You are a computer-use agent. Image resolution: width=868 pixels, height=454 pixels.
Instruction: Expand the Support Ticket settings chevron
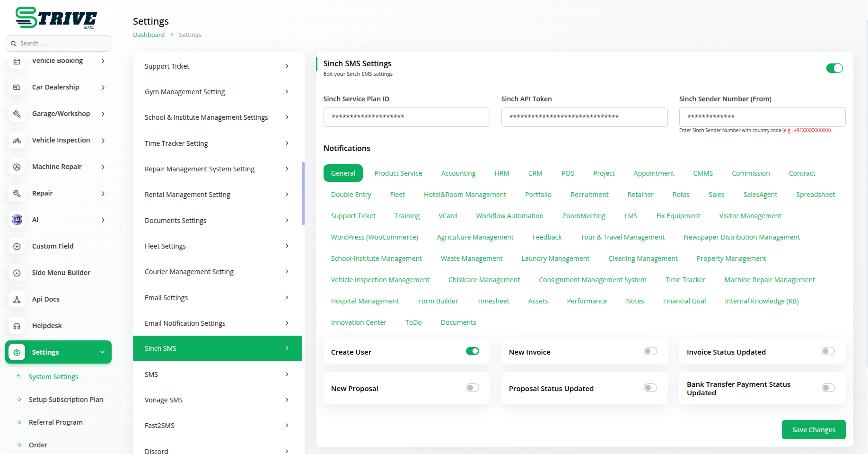point(287,66)
